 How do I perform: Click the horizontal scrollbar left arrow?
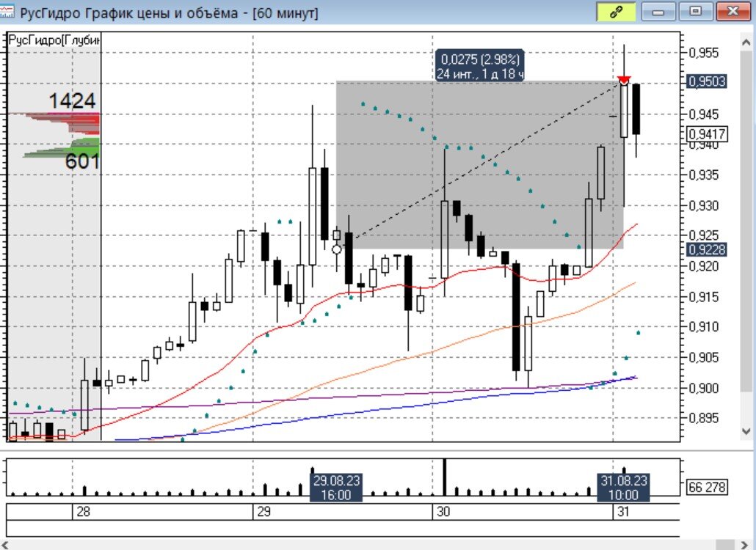tap(5, 545)
